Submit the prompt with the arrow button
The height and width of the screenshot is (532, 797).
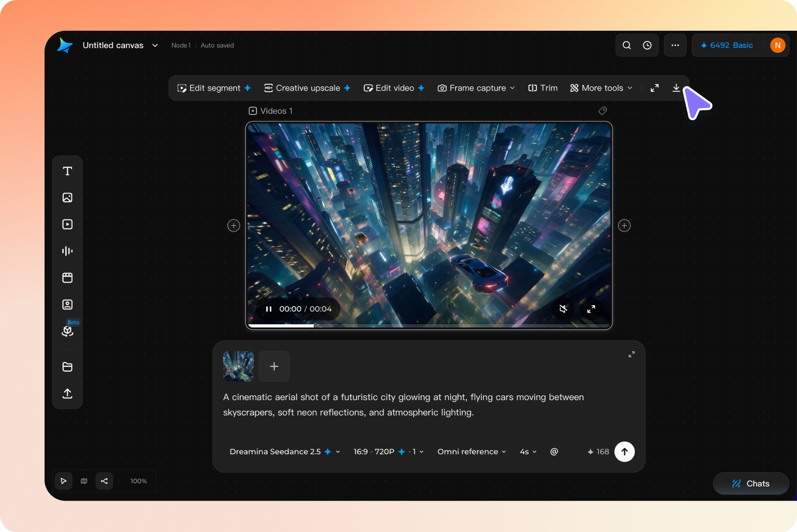point(625,451)
